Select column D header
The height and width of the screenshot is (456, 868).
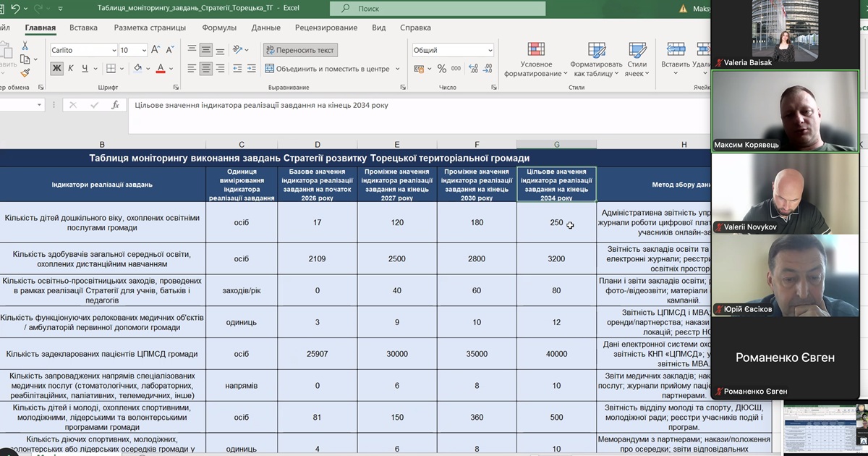[x=318, y=145]
